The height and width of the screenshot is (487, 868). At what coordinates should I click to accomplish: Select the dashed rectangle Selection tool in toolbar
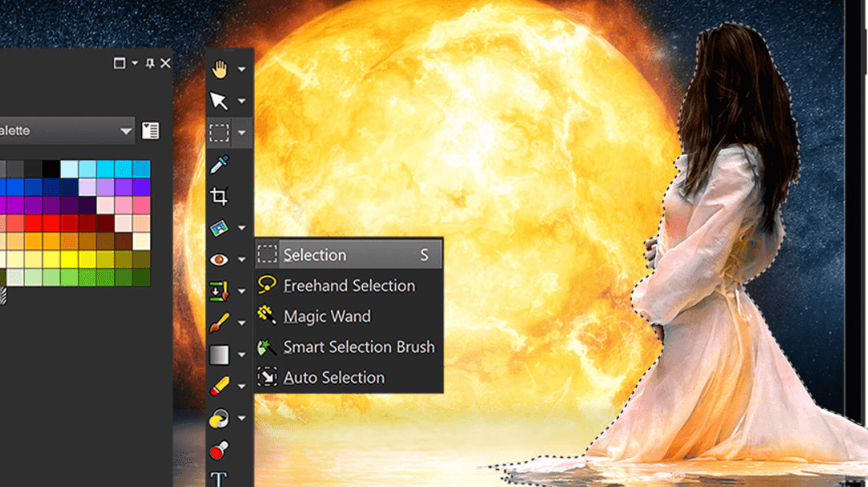219,133
